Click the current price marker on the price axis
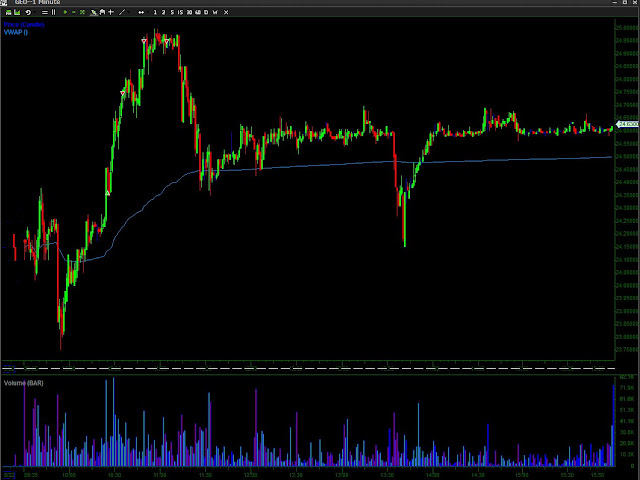 pos(627,124)
